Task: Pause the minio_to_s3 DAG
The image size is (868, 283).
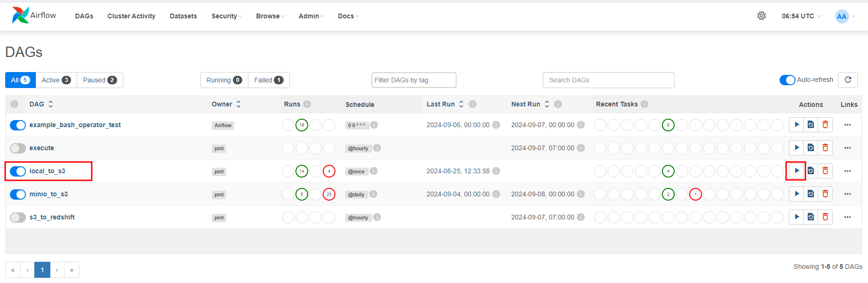Action: click(x=18, y=194)
